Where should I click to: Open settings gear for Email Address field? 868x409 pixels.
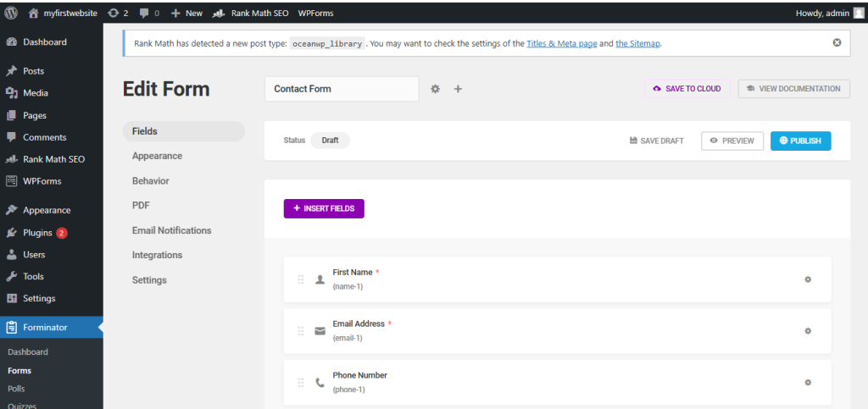coord(808,331)
